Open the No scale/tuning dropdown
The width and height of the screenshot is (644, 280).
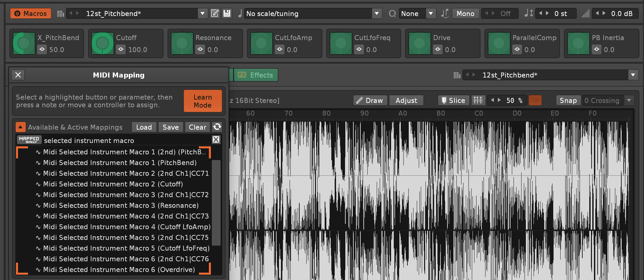tap(377, 13)
